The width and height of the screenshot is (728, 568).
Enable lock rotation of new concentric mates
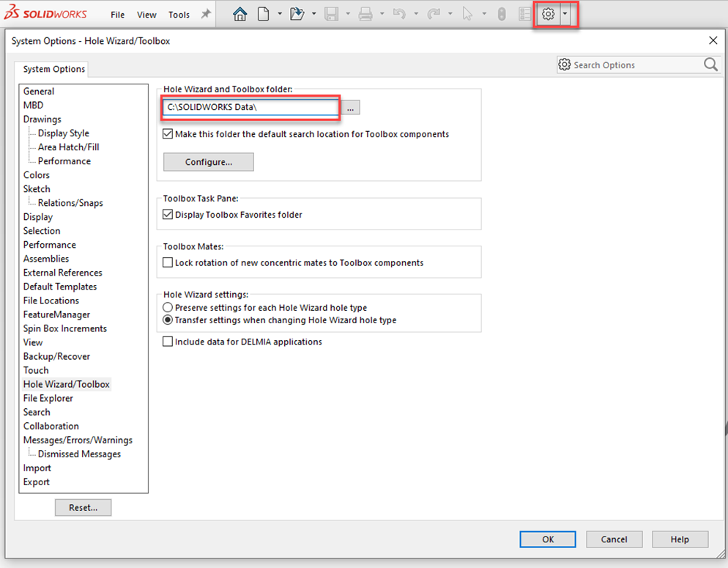(x=168, y=262)
